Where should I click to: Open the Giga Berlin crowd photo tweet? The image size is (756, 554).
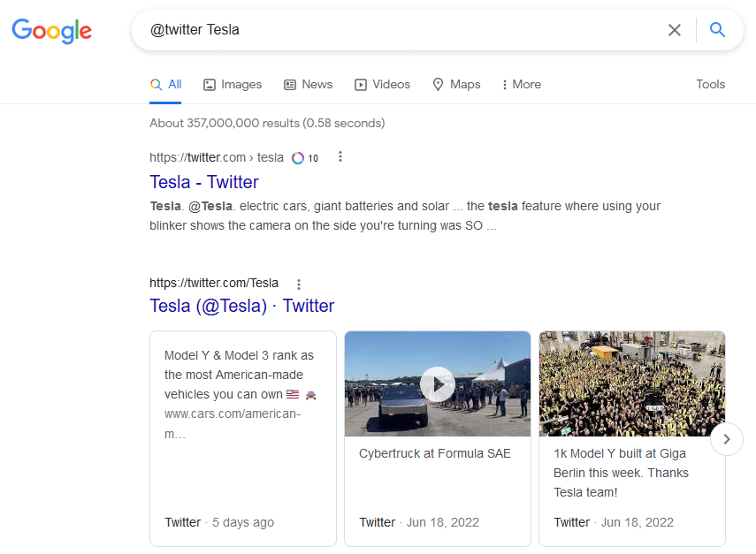coord(631,384)
